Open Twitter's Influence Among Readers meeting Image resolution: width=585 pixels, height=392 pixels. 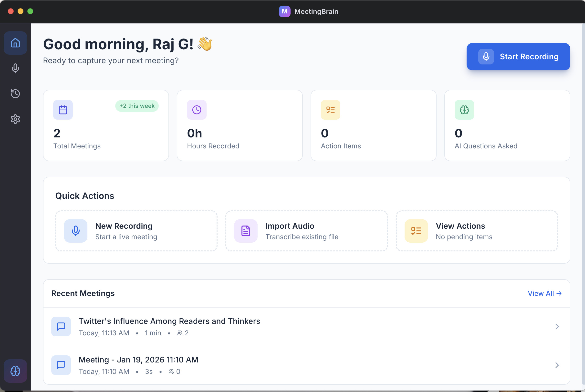tap(169, 321)
